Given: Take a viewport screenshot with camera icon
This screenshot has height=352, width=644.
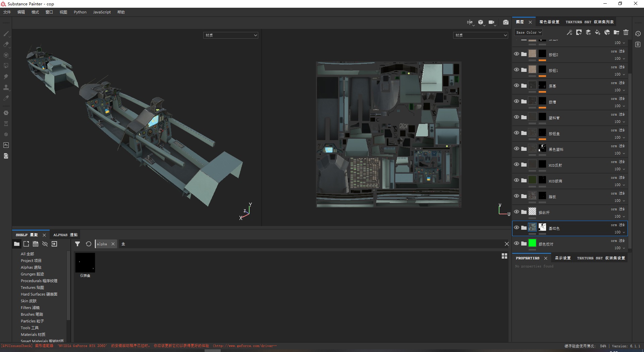Looking at the screenshot, I should tap(506, 22).
